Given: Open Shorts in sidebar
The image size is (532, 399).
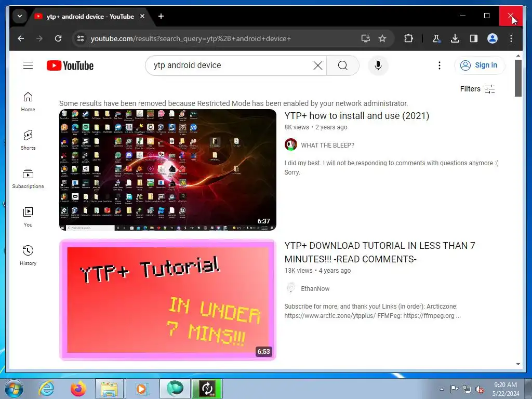Looking at the screenshot, I should click(28, 140).
